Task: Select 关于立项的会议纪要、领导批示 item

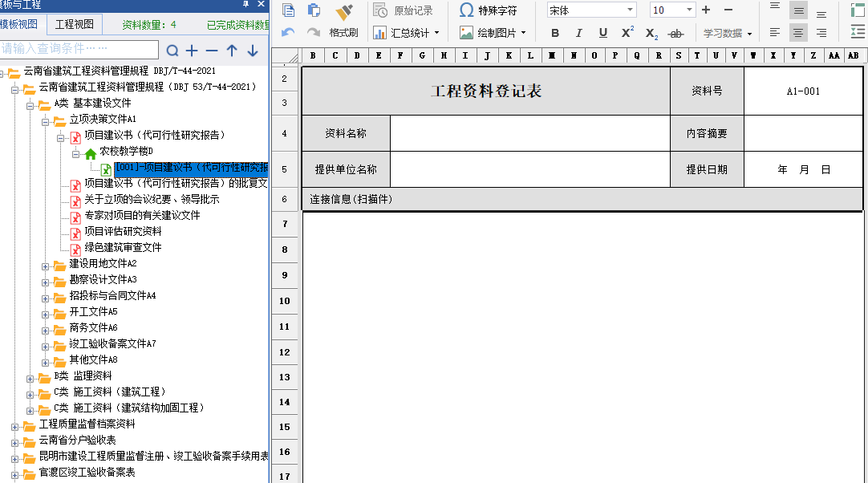Action: point(152,200)
